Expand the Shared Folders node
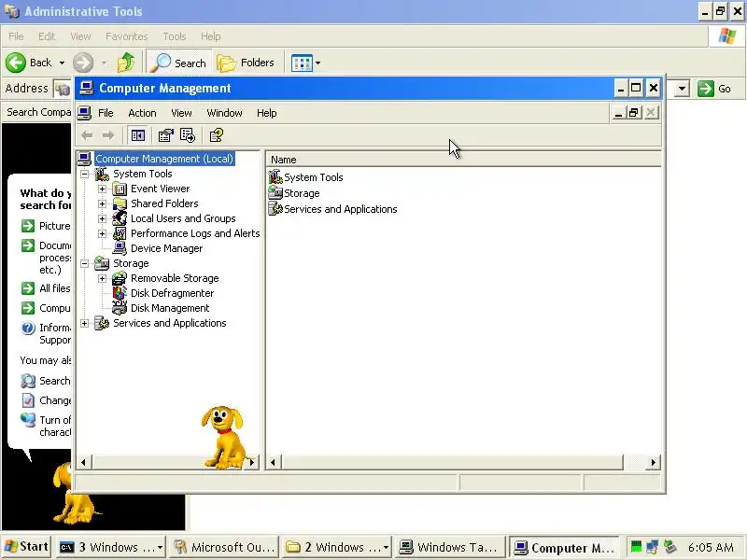747x560 pixels. [102, 203]
